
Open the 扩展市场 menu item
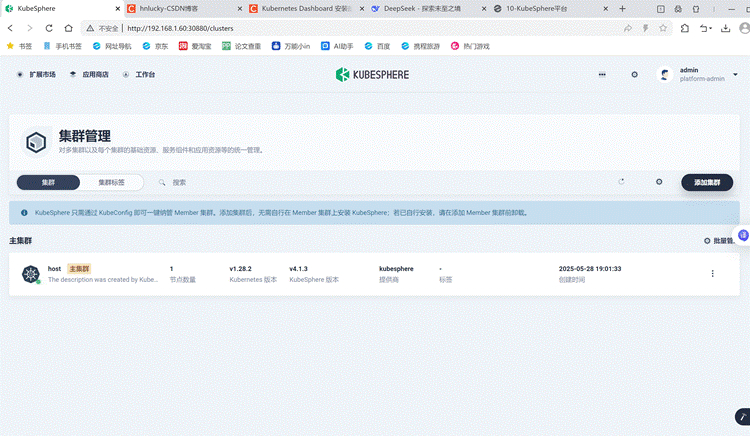[x=36, y=75]
